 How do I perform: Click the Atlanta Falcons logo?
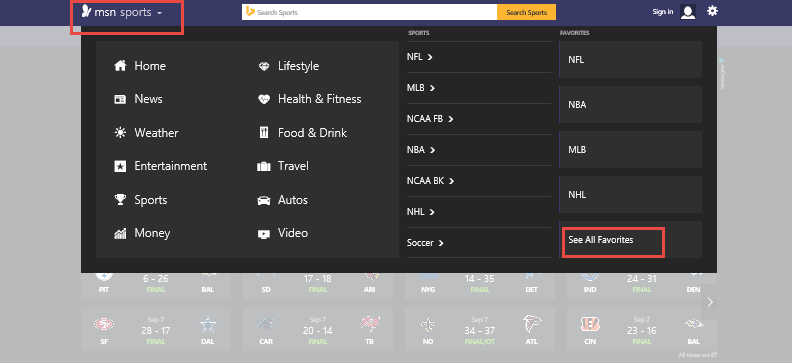pos(531,324)
